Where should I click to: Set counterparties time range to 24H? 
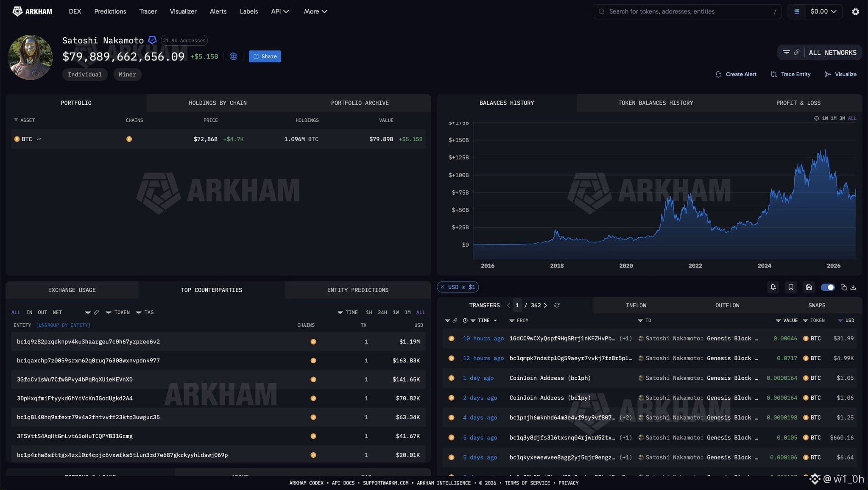(382, 312)
